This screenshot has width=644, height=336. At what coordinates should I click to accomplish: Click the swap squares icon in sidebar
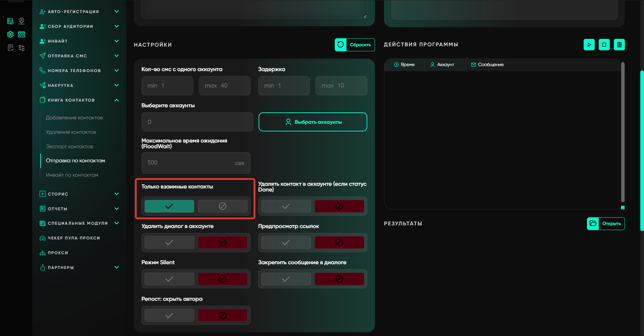click(21, 48)
